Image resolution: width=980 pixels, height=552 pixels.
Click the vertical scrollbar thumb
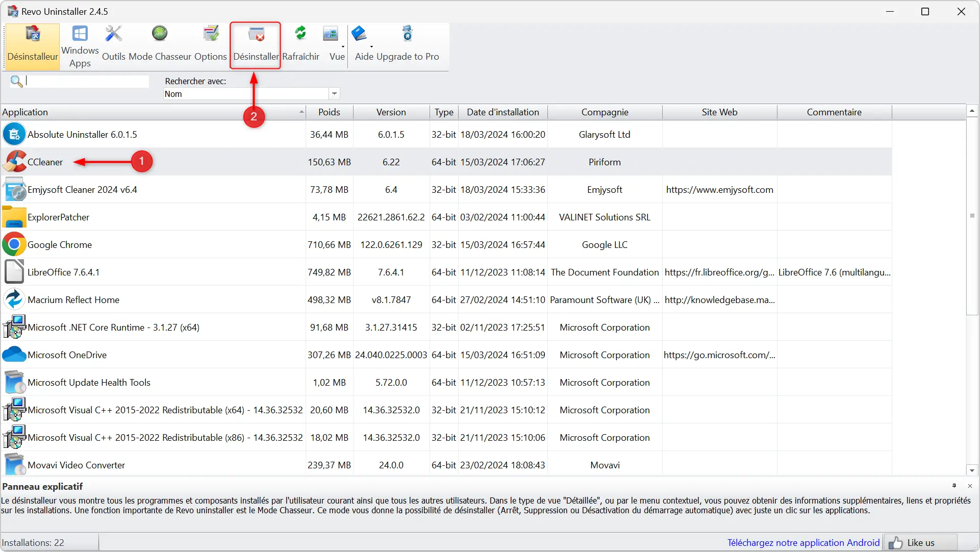972,216
